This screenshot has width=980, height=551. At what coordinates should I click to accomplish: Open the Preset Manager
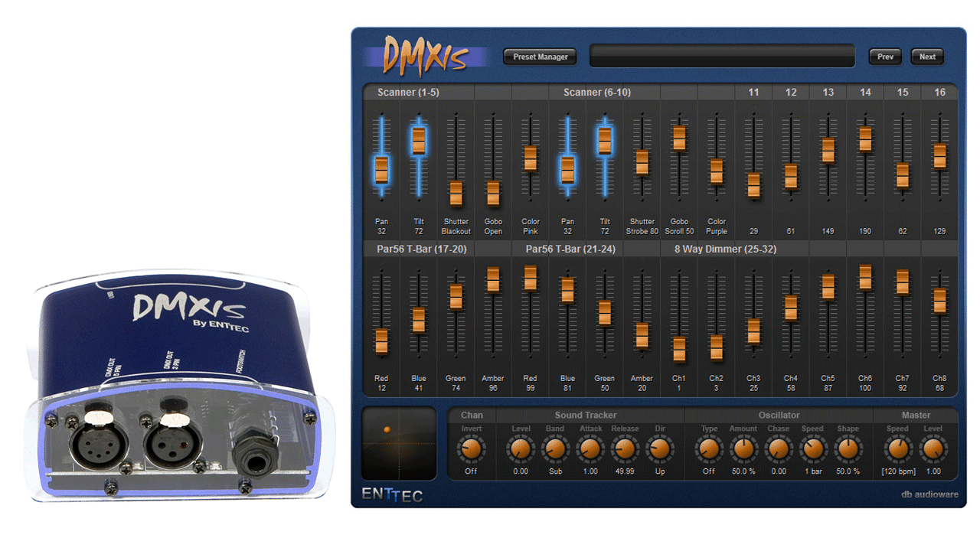pyautogui.click(x=541, y=57)
